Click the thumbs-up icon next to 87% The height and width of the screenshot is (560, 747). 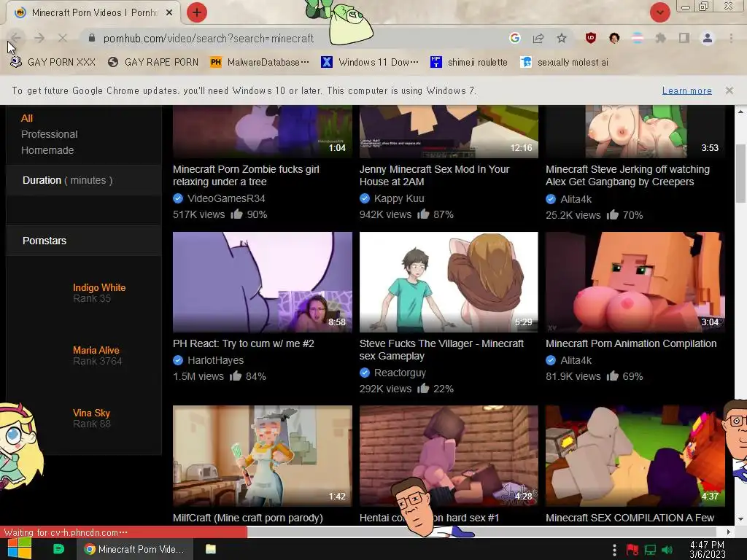(423, 214)
